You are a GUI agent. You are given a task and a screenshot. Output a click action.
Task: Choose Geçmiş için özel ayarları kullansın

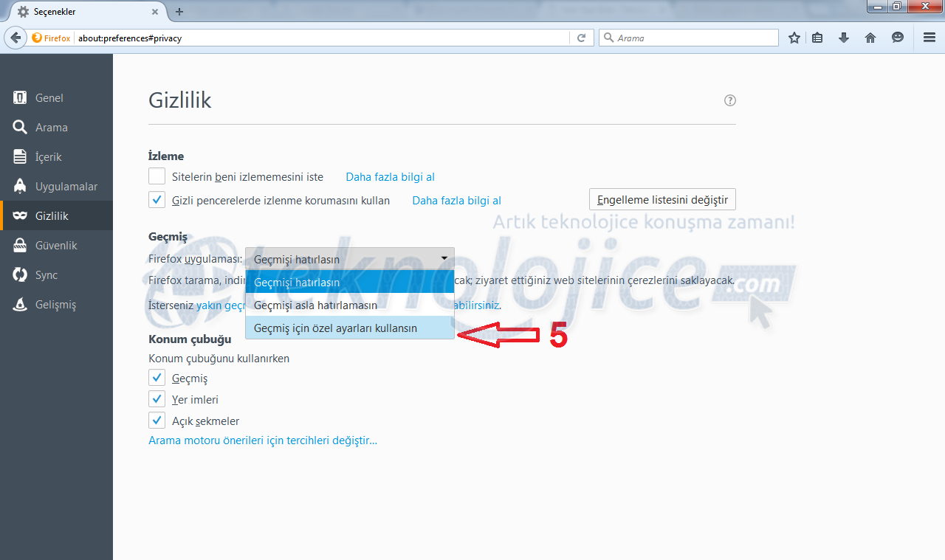(350, 328)
